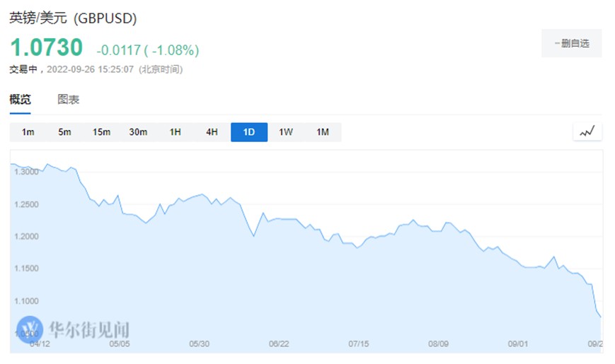The width and height of the screenshot is (615, 364).
Task: Click the 英镑/美元 (GBPUSD) title
Action: [x=74, y=18]
